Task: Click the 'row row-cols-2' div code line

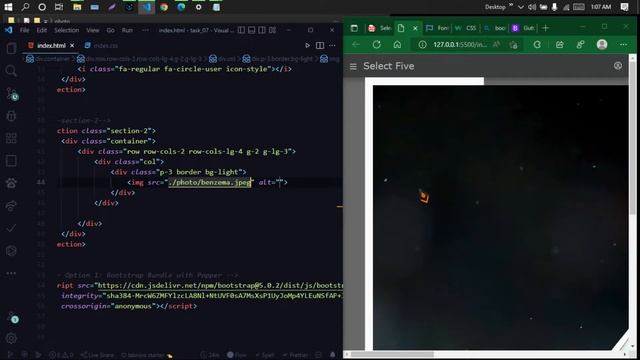Action: (x=187, y=151)
